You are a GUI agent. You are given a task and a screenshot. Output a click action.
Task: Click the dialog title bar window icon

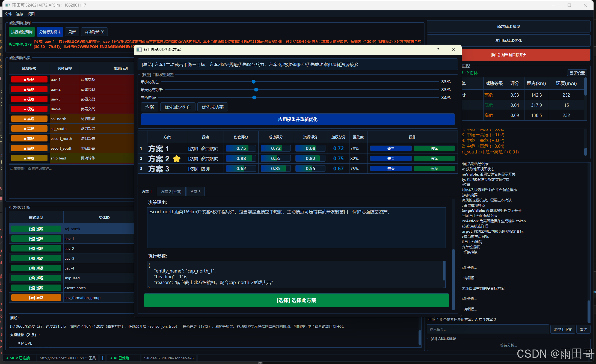[139, 49]
